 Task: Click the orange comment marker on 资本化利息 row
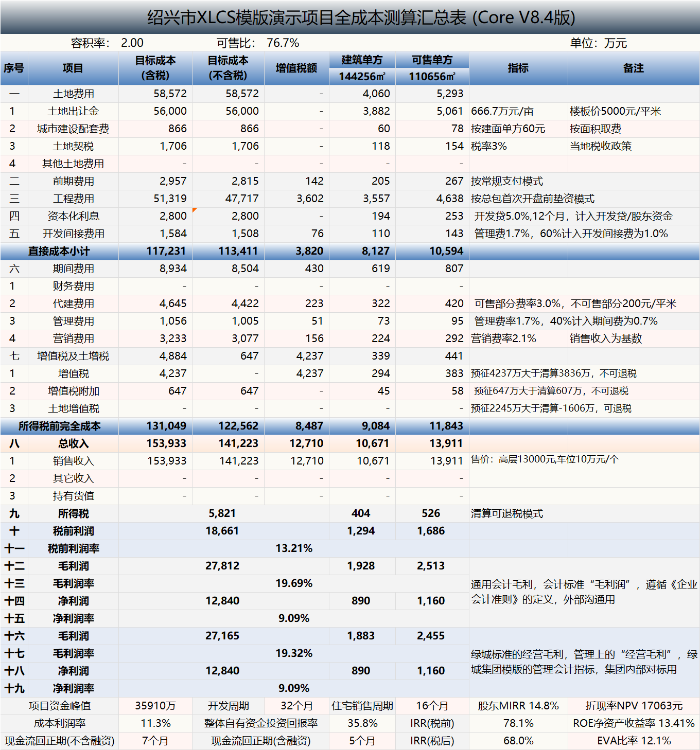[195, 209]
